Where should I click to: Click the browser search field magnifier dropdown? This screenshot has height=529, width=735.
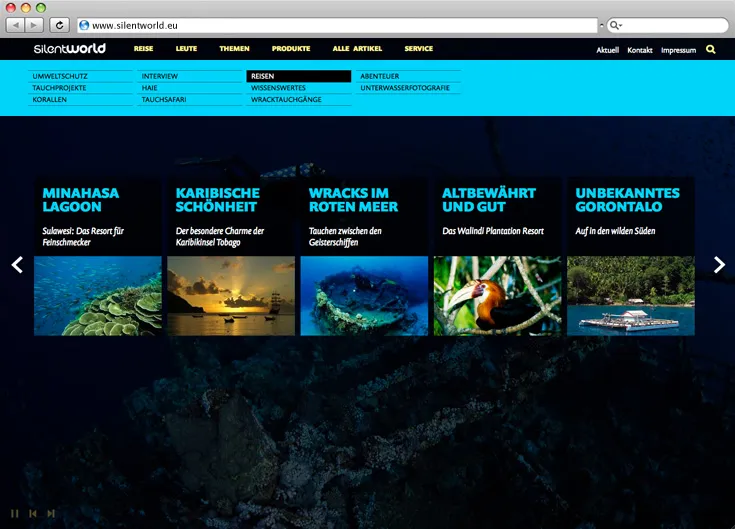615,25
